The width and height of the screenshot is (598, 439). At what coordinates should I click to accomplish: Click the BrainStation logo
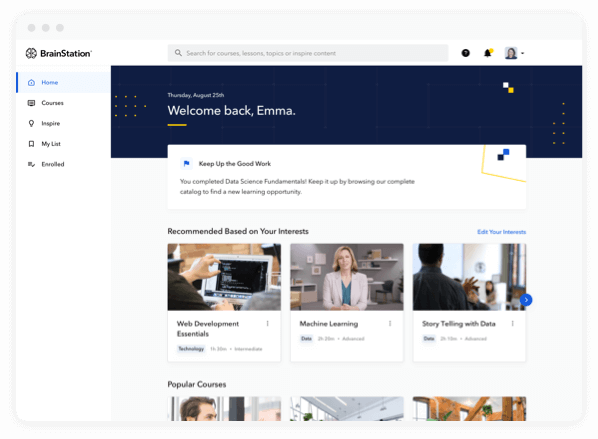pyautogui.click(x=59, y=53)
